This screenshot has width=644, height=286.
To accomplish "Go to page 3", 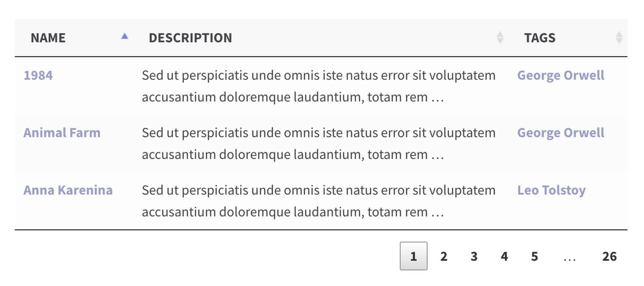I will [x=474, y=256].
